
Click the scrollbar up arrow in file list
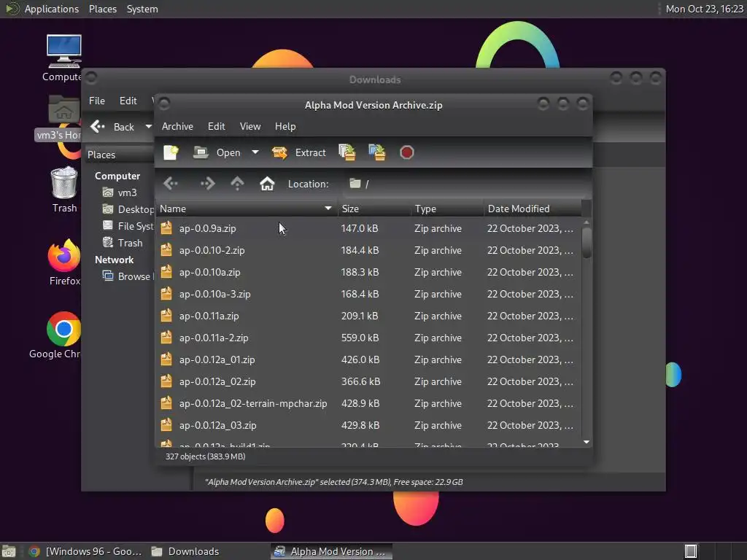[x=587, y=222]
